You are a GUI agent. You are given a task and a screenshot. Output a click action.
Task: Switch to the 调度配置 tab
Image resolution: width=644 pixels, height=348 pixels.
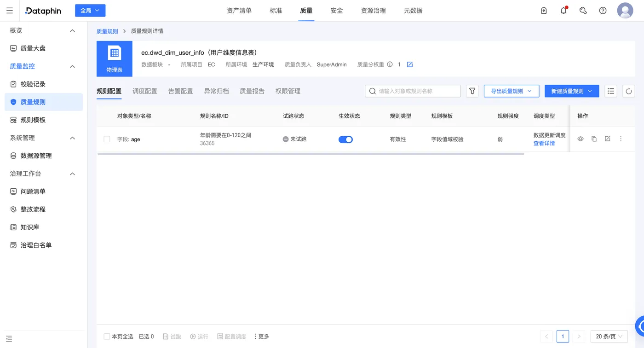(x=145, y=91)
